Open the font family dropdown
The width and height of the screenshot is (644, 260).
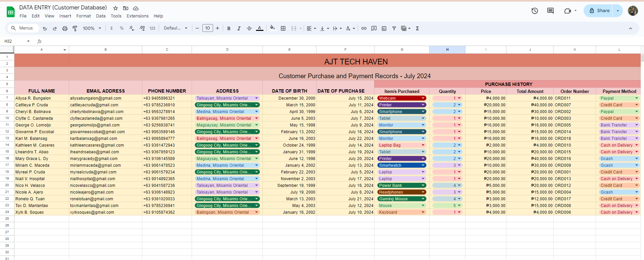(x=176, y=29)
